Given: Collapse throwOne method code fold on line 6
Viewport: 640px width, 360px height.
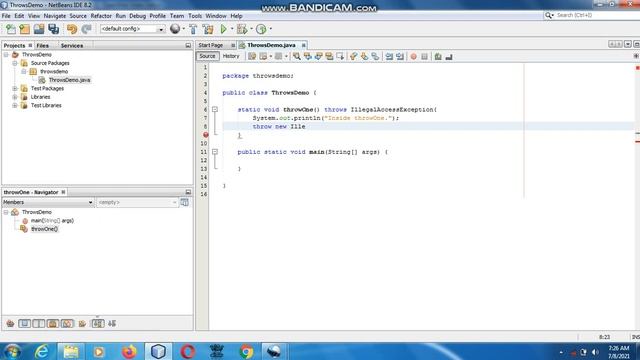Looking at the screenshot, I should click(215, 109).
